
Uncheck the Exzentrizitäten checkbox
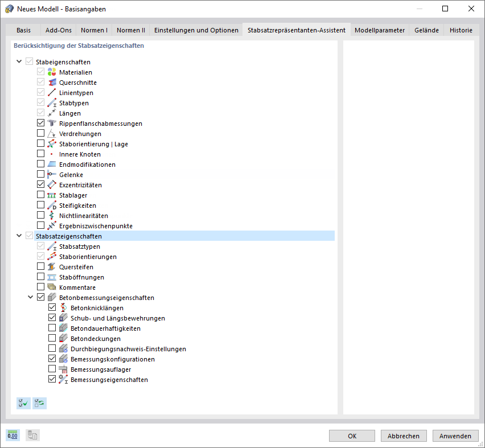40,184
